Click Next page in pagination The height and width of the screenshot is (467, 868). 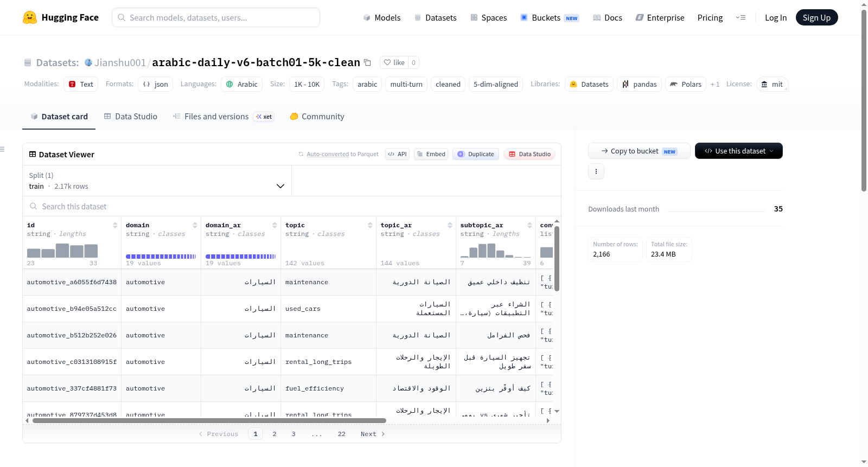point(373,434)
